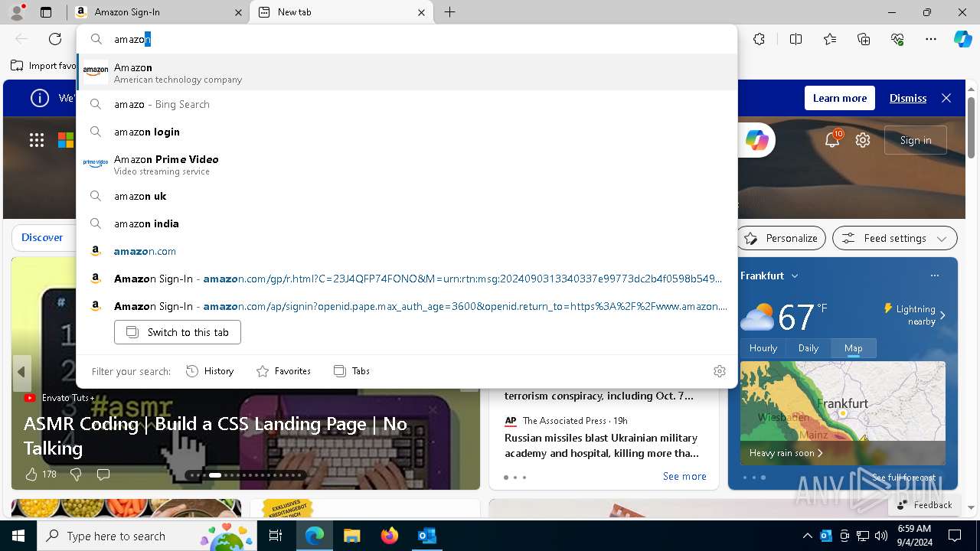Screen dimensions: 980x551
Task: Open the Windows Start menu
Action: click(18, 536)
